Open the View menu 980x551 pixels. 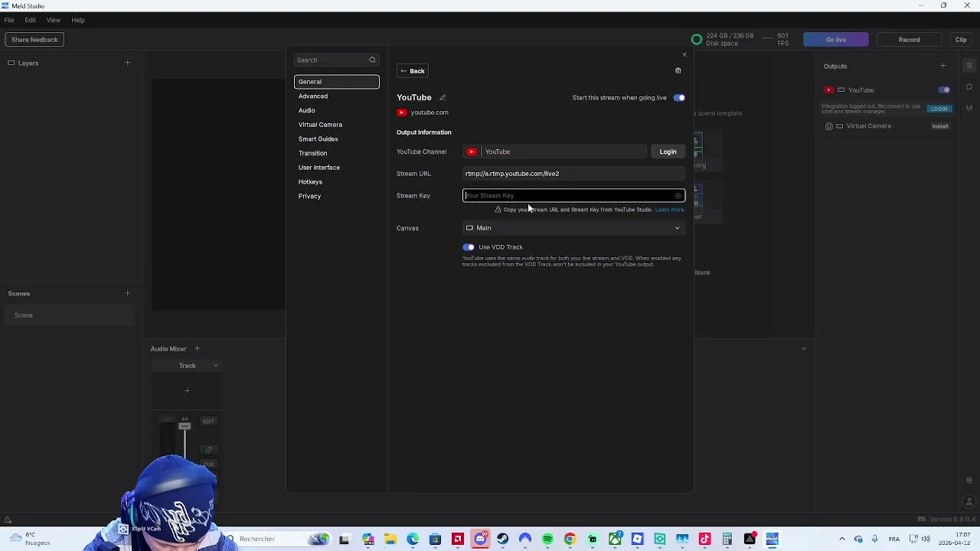coord(54,20)
